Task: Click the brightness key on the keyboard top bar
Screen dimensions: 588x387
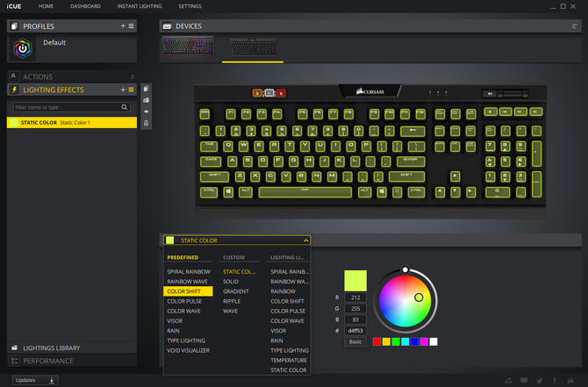Action: (x=269, y=93)
